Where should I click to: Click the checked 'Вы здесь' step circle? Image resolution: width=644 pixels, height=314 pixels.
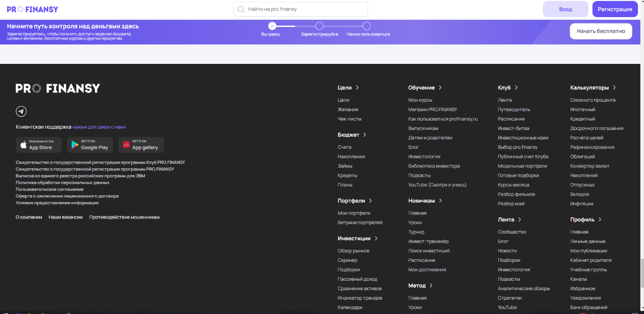pos(272,26)
